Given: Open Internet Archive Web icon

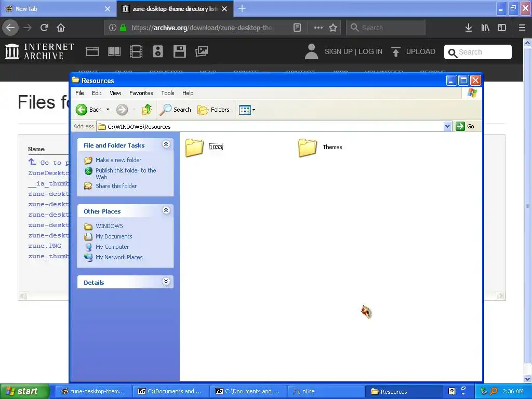Looking at the screenshot, I should pyautogui.click(x=92, y=51).
